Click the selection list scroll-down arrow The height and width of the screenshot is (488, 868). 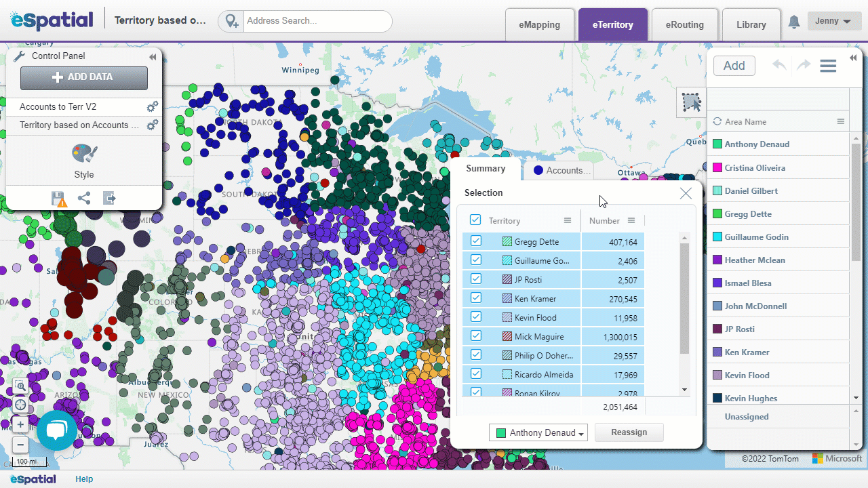coord(684,390)
